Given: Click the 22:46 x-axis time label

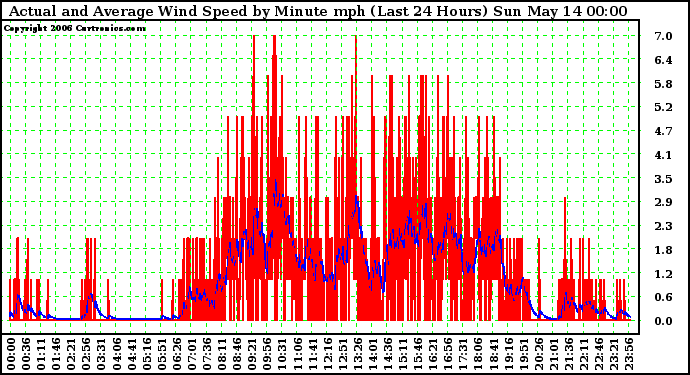Looking at the screenshot, I should [598, 354].
